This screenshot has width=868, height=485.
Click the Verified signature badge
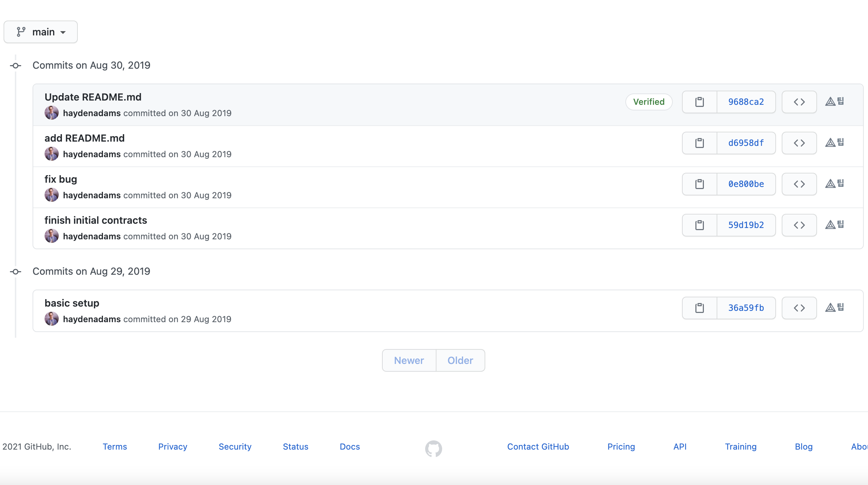(649, 102)
